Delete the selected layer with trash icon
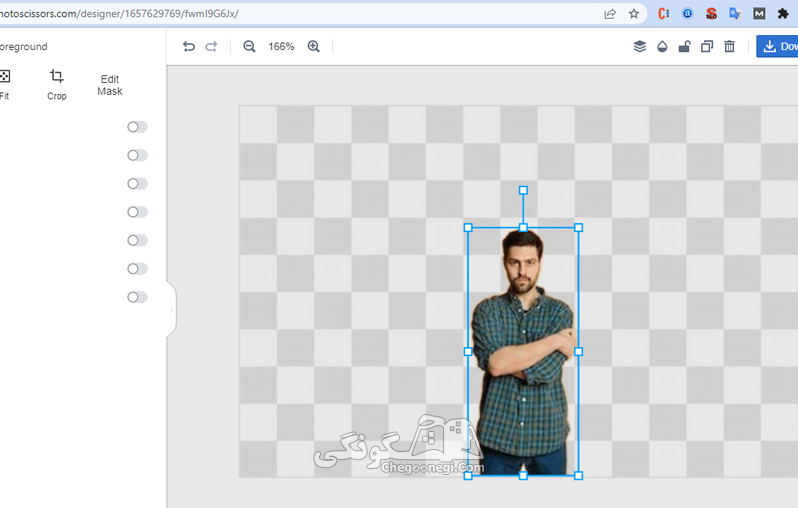Screen dimensions: 798x508 [x=729, y=46]
